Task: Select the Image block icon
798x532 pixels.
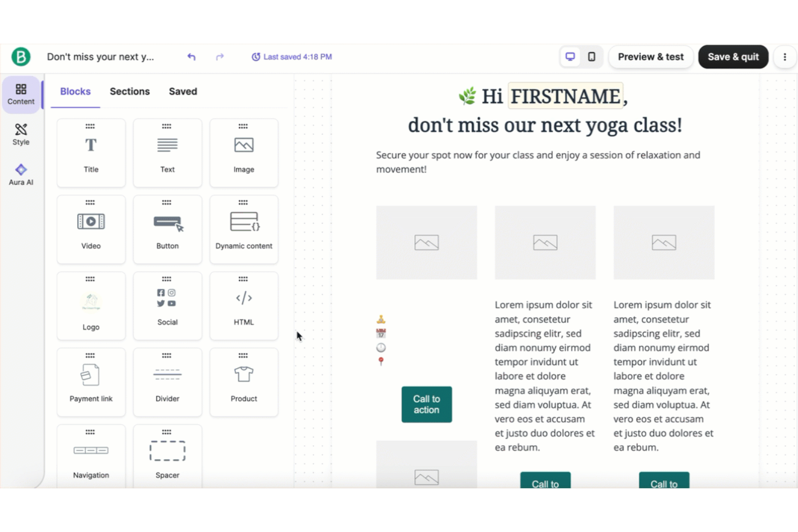Action: pos(244,153)
